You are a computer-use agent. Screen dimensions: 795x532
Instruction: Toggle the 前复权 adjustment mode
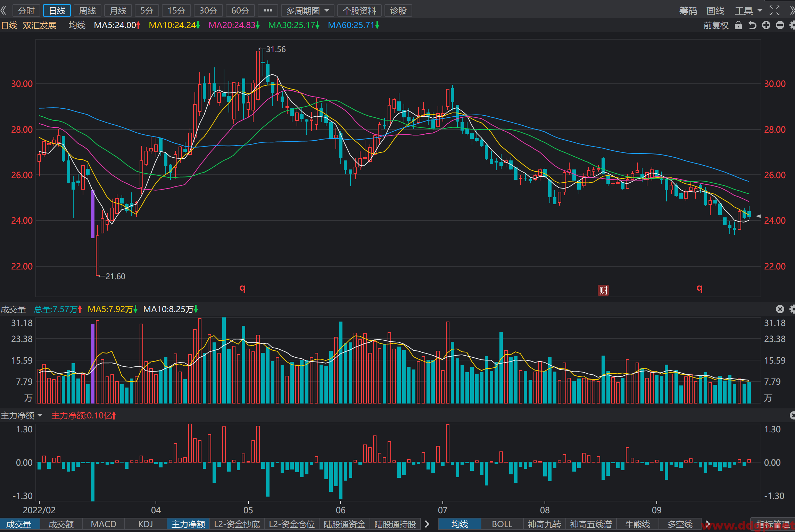click(716, 25)
